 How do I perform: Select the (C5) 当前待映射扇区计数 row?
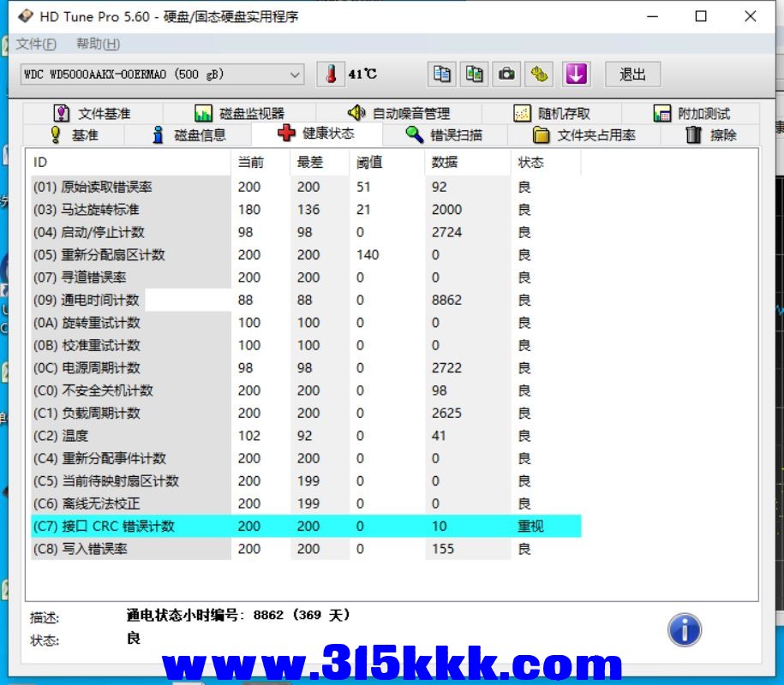pos(306,480)
